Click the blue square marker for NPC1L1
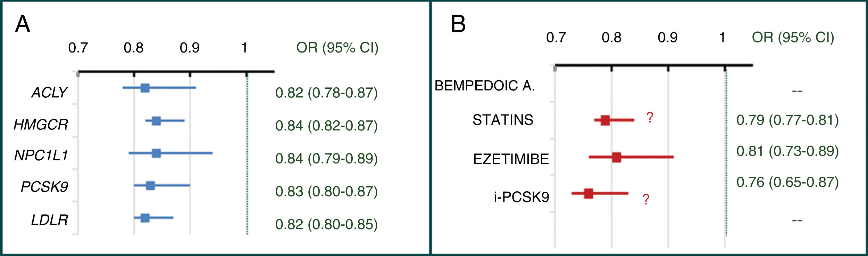Screen dimensions: 868x256 [156, 153]
